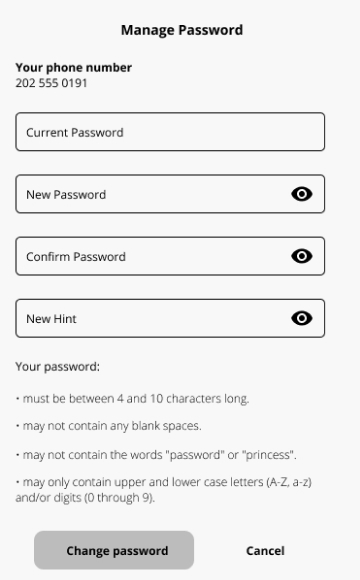Image resolution: width=360 pixels, height=580 pixels.
Task: Reveal the New Hint using eye icon
Action: tap(302, 318)
